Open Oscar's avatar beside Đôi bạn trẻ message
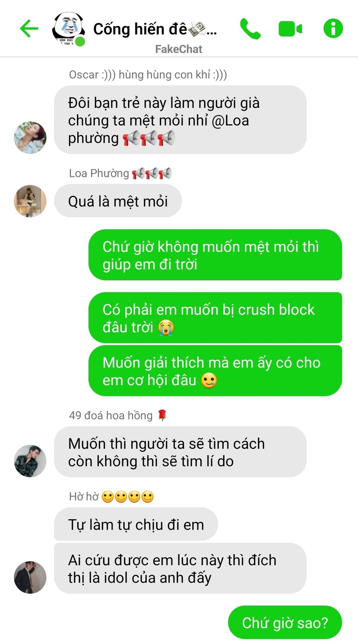 30,138
